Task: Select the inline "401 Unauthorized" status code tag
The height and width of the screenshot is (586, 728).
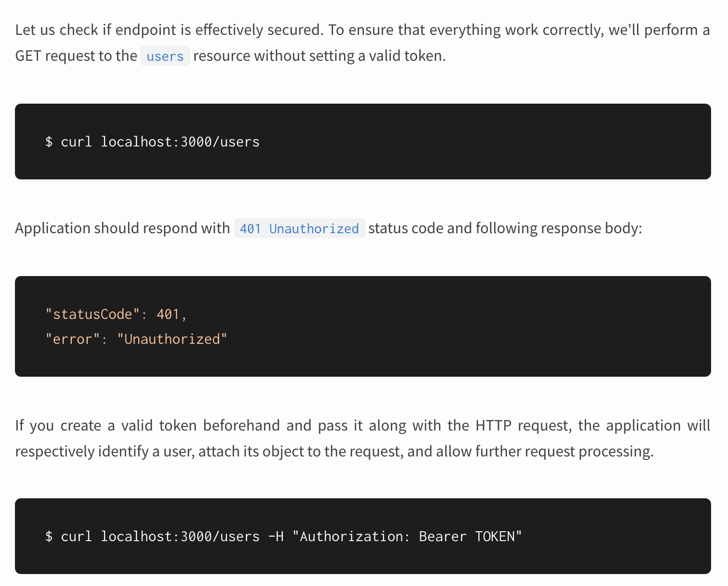Action: (x=299, y=229)
